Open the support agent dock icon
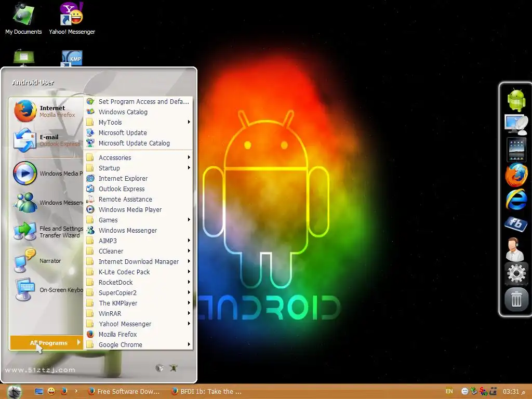The image size is (532, 399). (515, 249)
